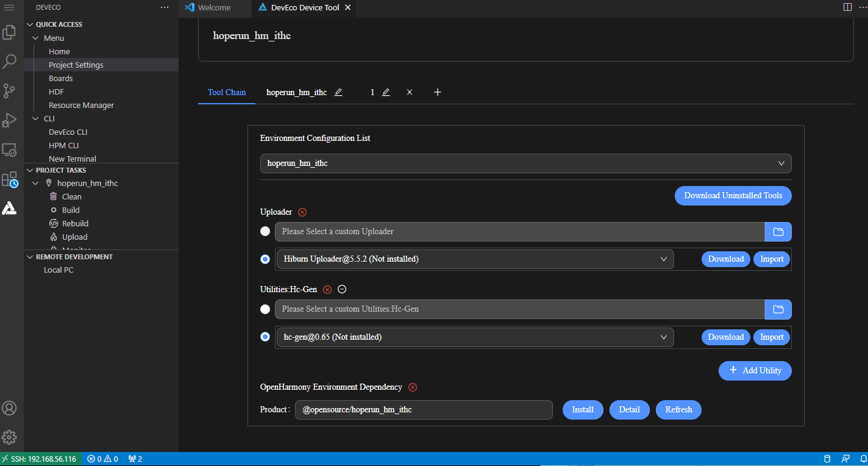Screen dimensions: 868x466
Task: Open the DevEco Device Tool view
Action: pyautogui.click(x=9, y=209)
